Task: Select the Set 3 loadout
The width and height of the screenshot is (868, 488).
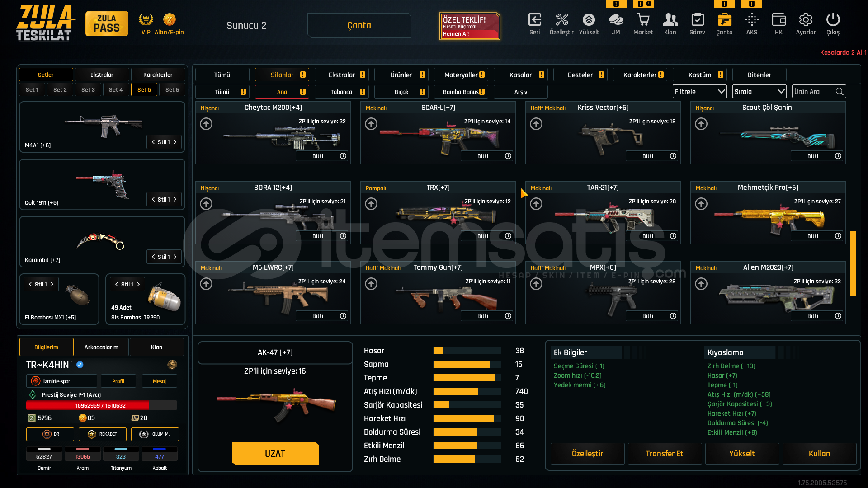Action: tap(88, 89)
